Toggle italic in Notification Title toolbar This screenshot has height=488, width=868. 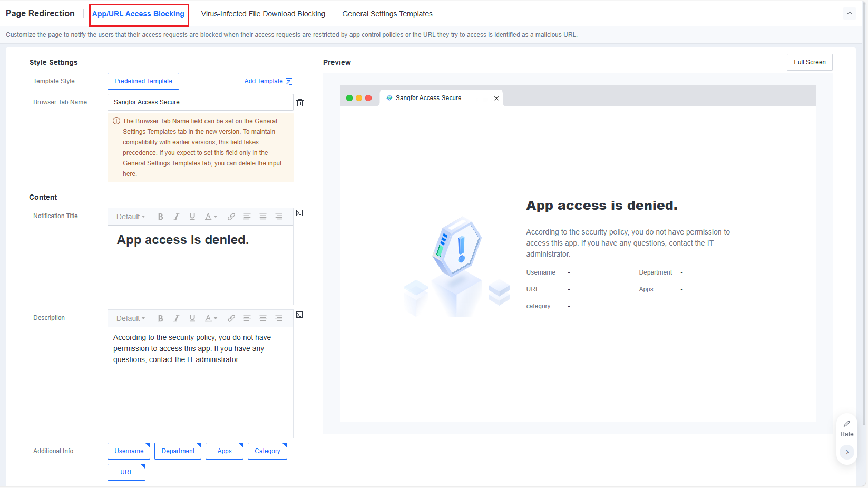pos(177,217)
